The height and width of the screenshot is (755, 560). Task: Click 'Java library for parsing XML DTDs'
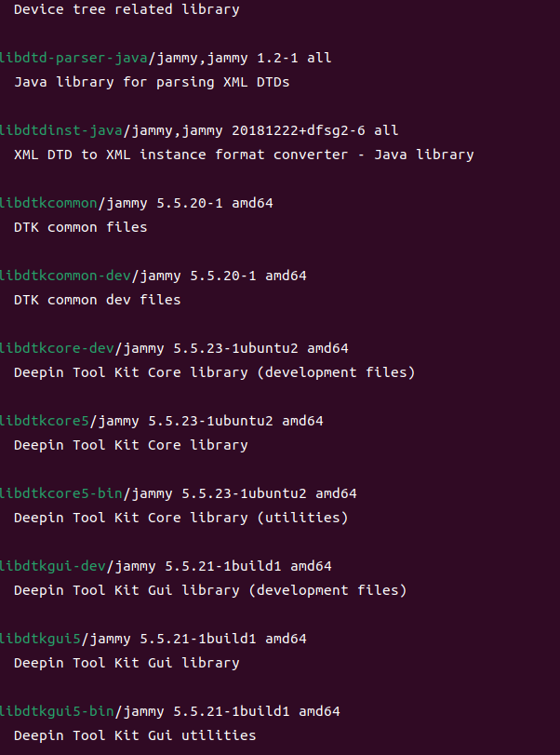tap(152, 82)
